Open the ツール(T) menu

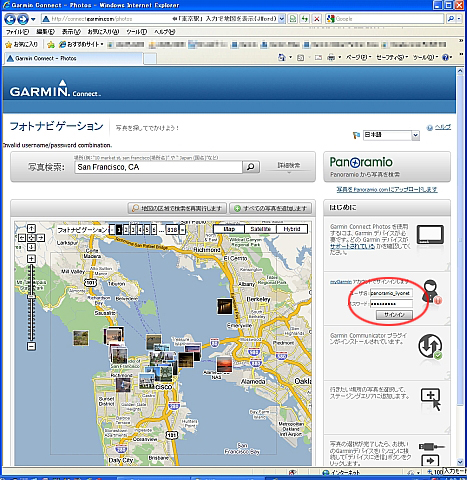click(x=136, y=32)
